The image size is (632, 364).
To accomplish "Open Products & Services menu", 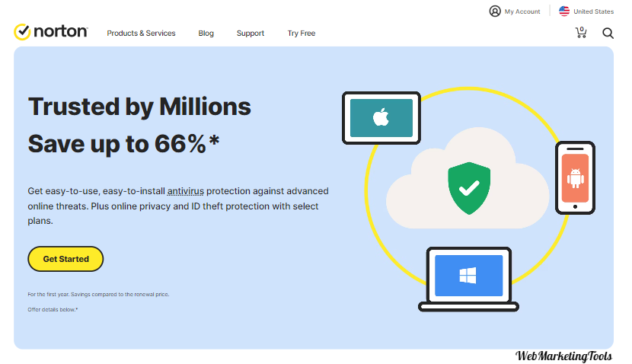I will (141, 33).
